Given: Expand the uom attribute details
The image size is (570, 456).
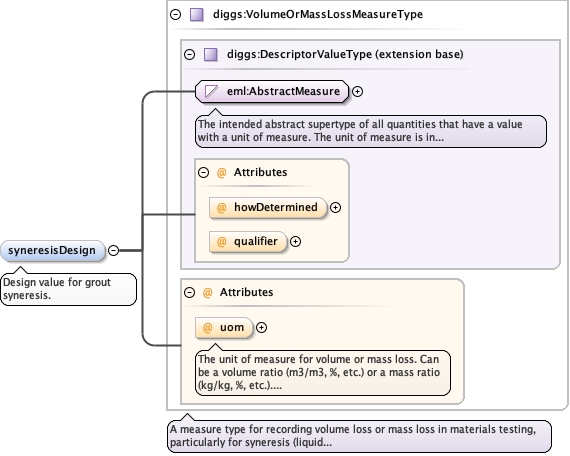Looking at the screenshot, I should point(261,327).
